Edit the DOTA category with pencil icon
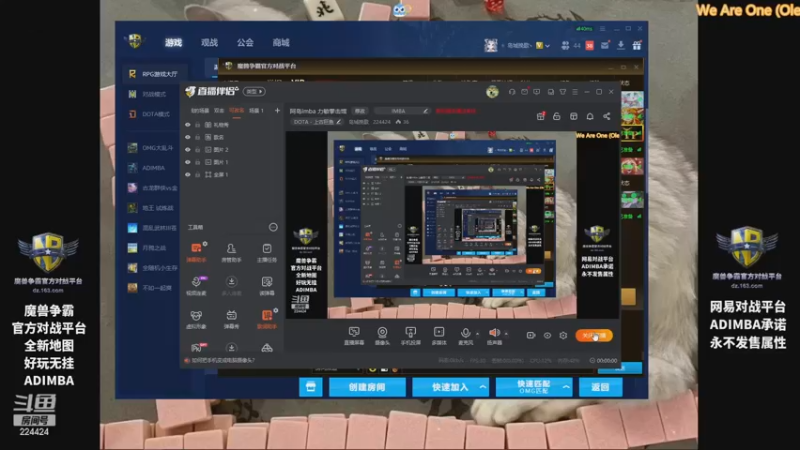This screenshot has height=450, width=800. [339, 122]
